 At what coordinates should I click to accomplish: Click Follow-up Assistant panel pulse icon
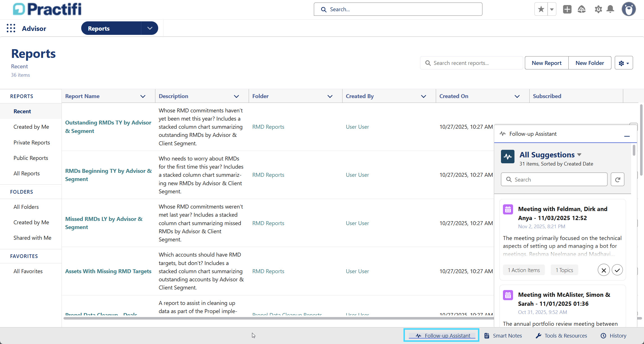pyautogui.click(x=503, y=134)
